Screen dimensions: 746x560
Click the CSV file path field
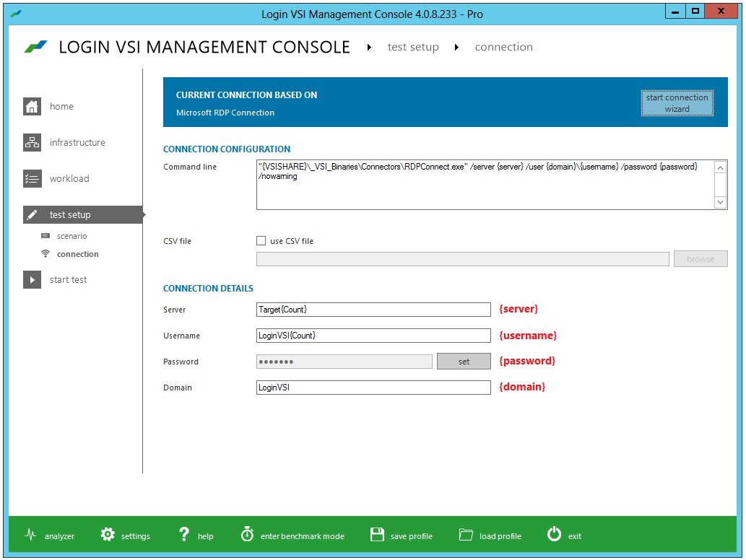[463, 259]
